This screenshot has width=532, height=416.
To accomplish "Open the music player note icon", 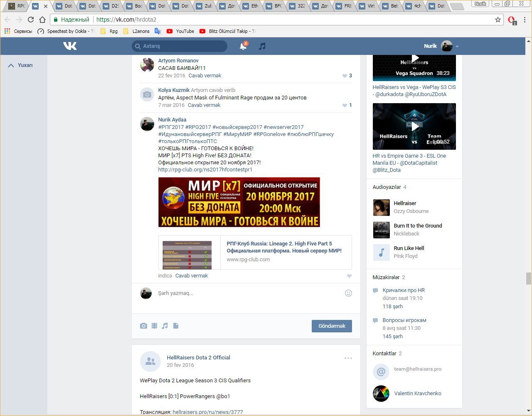I will [x=262, y=46].
